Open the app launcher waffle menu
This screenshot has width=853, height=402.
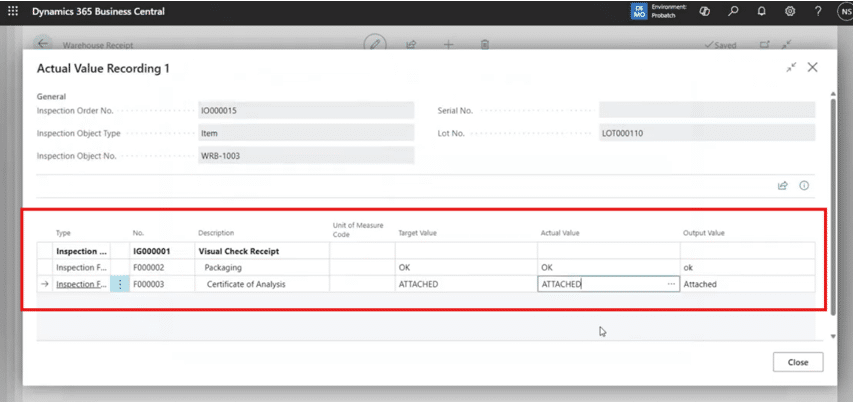coord(13,11)
